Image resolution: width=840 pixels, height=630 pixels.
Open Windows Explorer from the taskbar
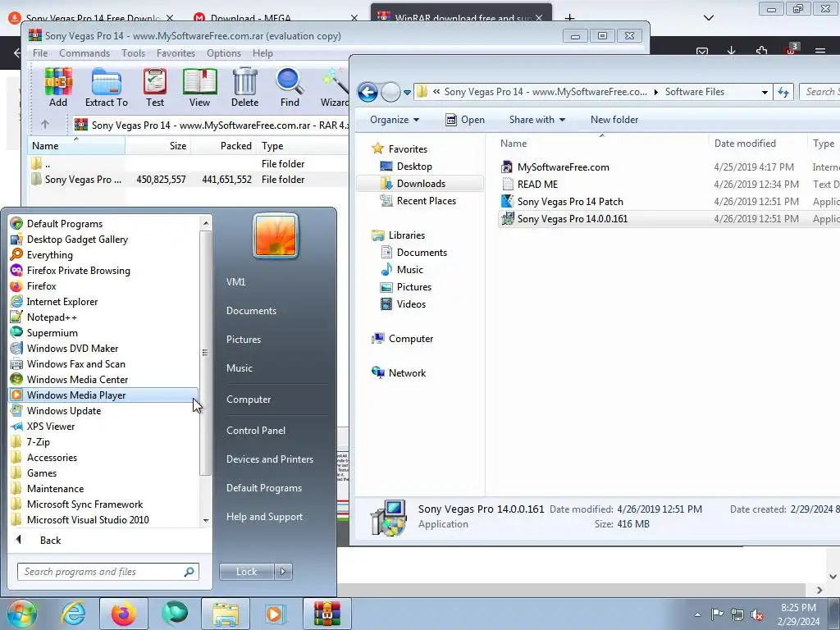[x=225, y=614]
